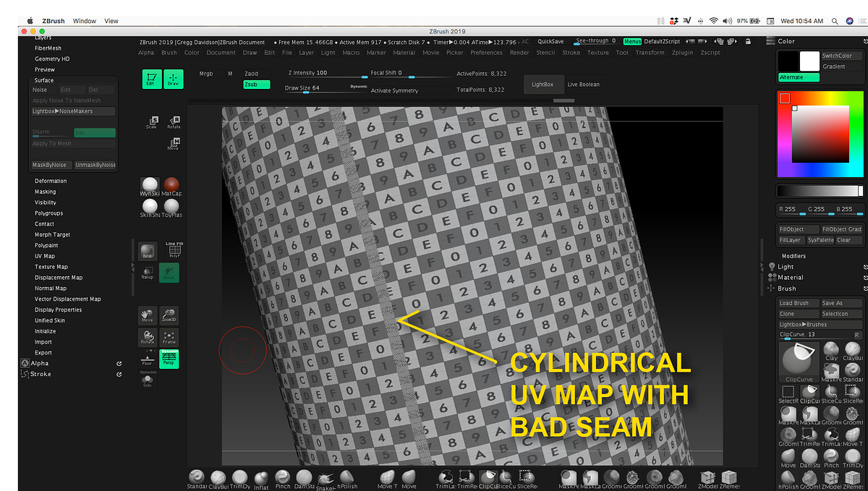Click the Zoom3D navigation icon
The width and height of the screenshot is (868, 491).
tap(169, 315)
